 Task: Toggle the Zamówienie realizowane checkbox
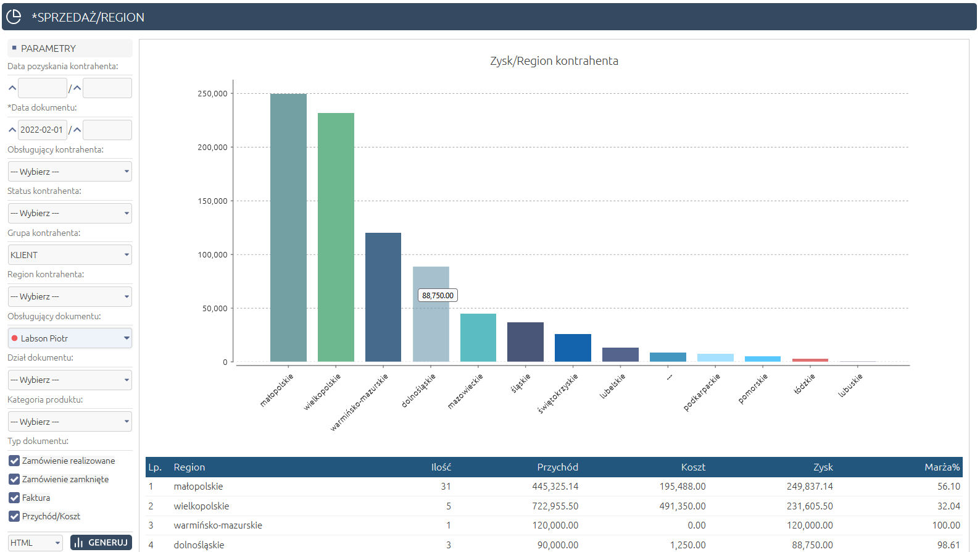[14, 461]
